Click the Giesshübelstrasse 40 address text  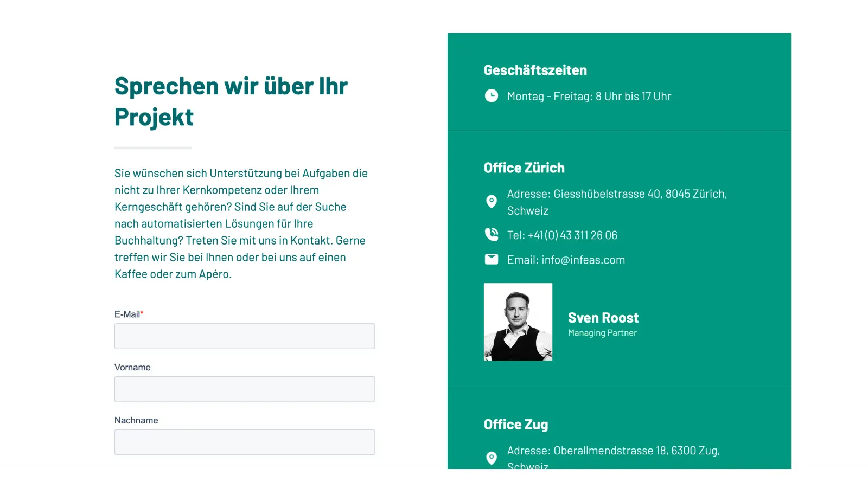click(x=617, y=202)
